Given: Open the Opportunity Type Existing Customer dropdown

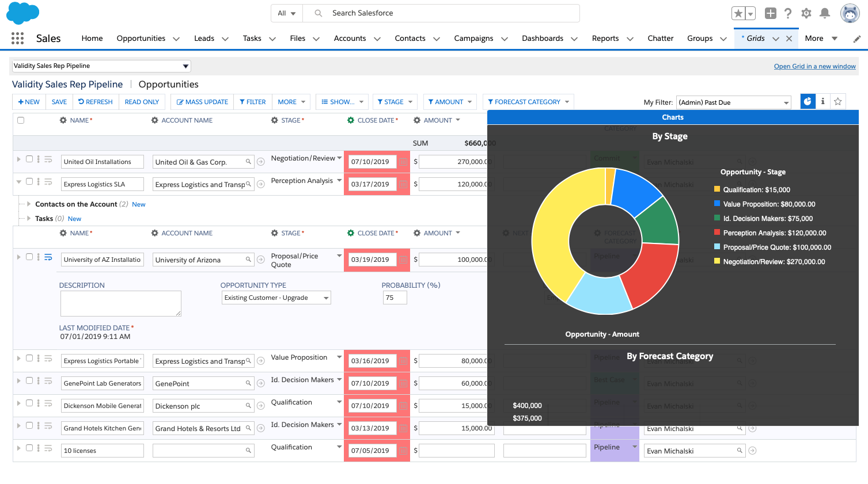Looking at the screenshot, I should (x=276, y=298).
